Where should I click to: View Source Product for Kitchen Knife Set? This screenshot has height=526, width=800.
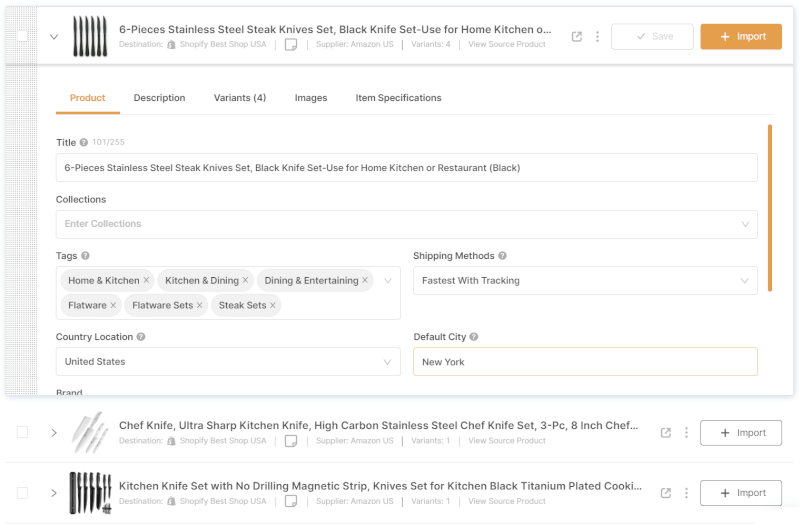tap(507, 501)
